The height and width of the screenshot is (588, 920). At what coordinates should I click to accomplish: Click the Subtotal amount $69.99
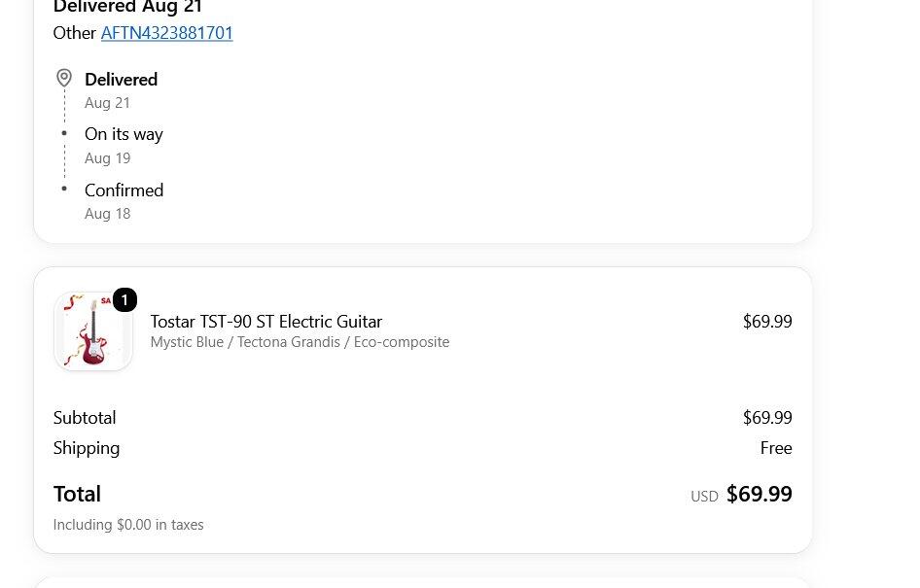pyautogui.click(x=767, y=417)
